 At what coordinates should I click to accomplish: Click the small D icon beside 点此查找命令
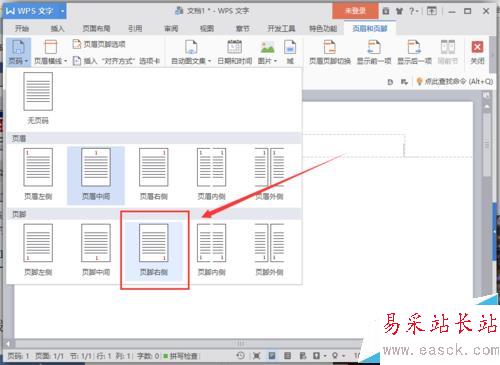click(390, 82)
